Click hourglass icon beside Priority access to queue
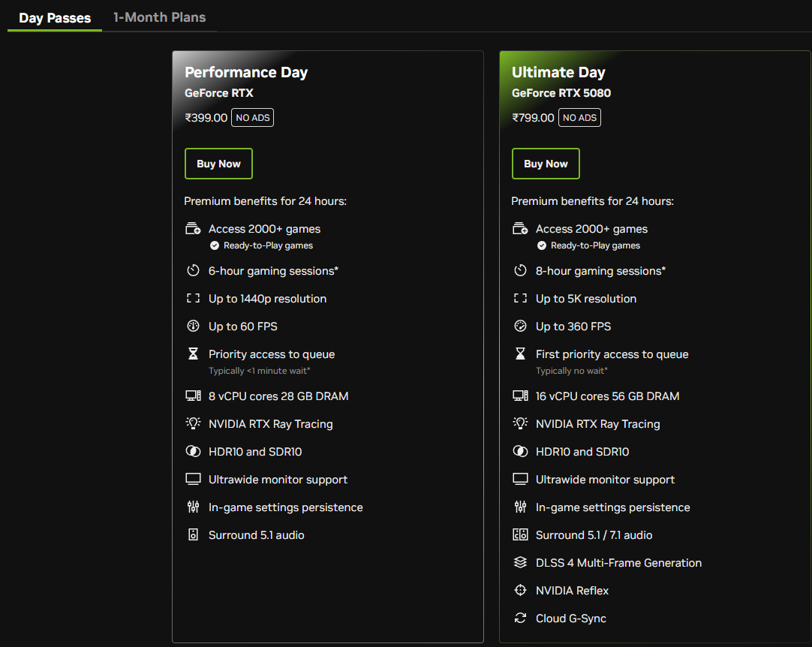The width and height of the screenshot is (812, 647). [193, 354]
